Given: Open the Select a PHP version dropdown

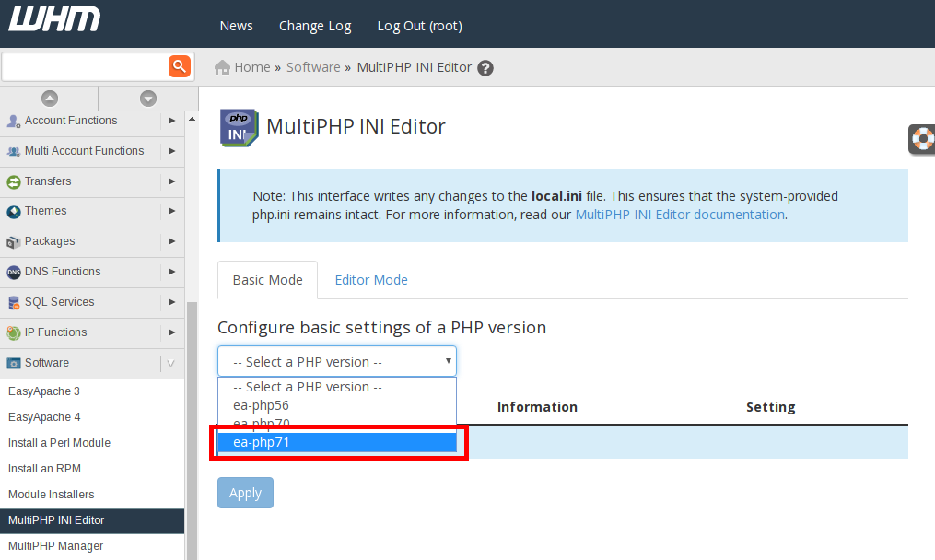Looking at the screenshot, I should (337, 361).
